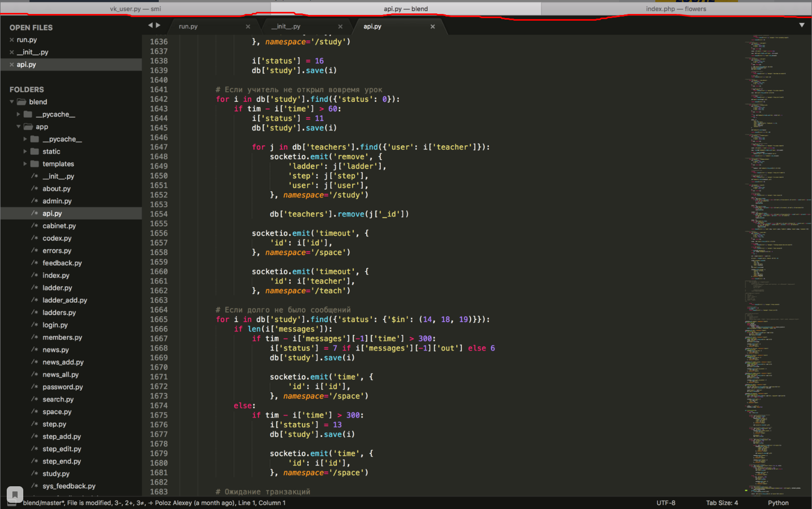Click the templates folder icon
The image size is (812, 509).
point(35,164)
